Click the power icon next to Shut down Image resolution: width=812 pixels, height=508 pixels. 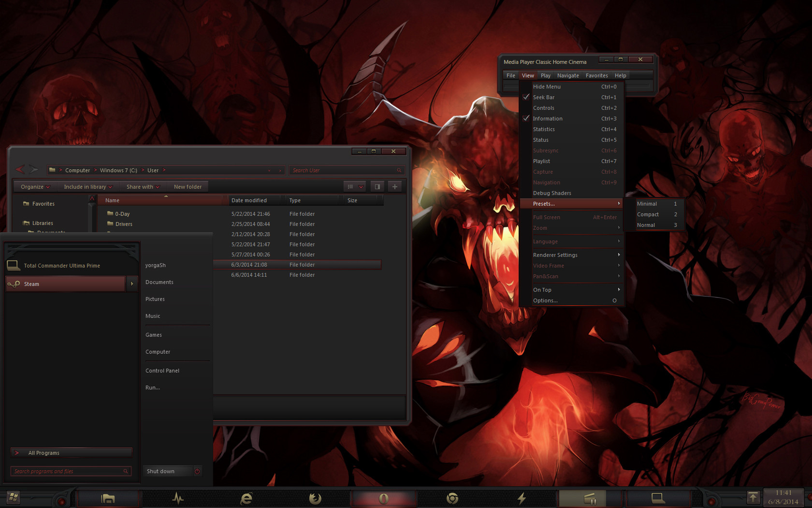click(197, 471)
